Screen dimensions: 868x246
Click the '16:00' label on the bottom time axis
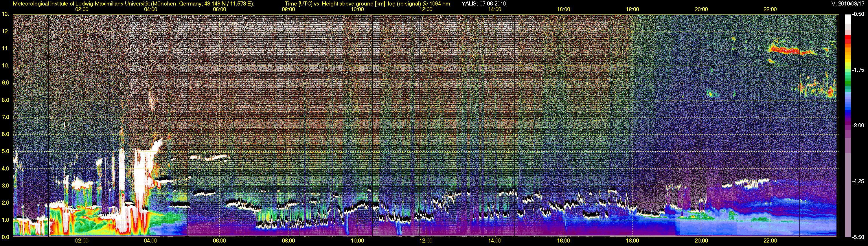pyautogui.click(x=564, y=241)
